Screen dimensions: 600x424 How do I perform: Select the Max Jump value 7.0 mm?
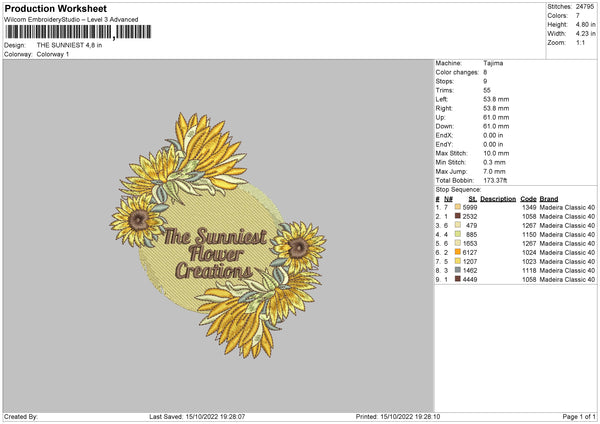coord(494,171)
